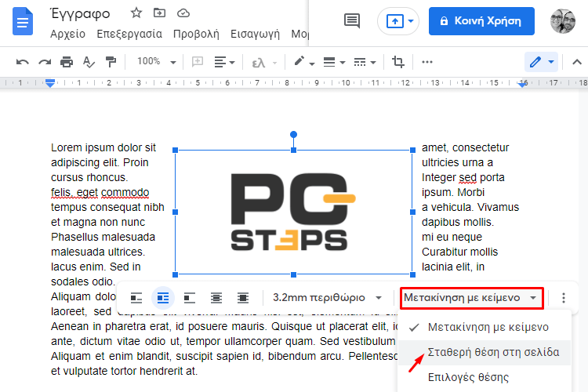Choose Σταθερή θέση στη σελίδα
This screenshot has height=392, width=588.
pyautogui.click(x=485, y=352)
